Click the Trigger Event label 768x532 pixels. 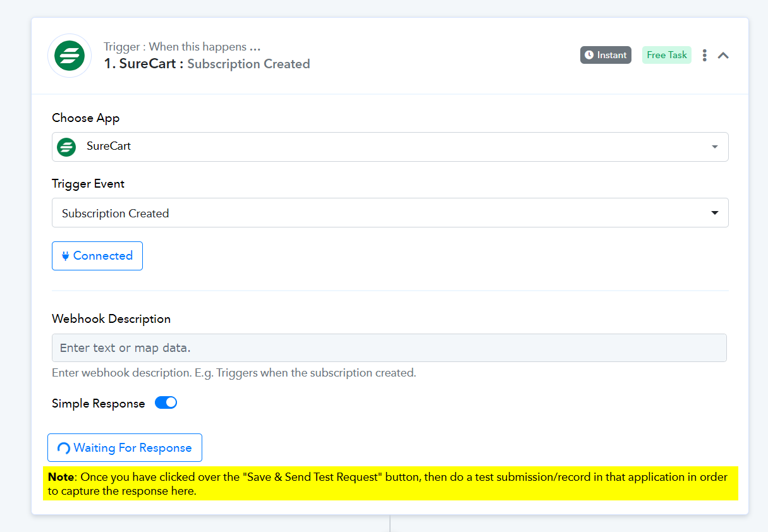coord(88,184)
